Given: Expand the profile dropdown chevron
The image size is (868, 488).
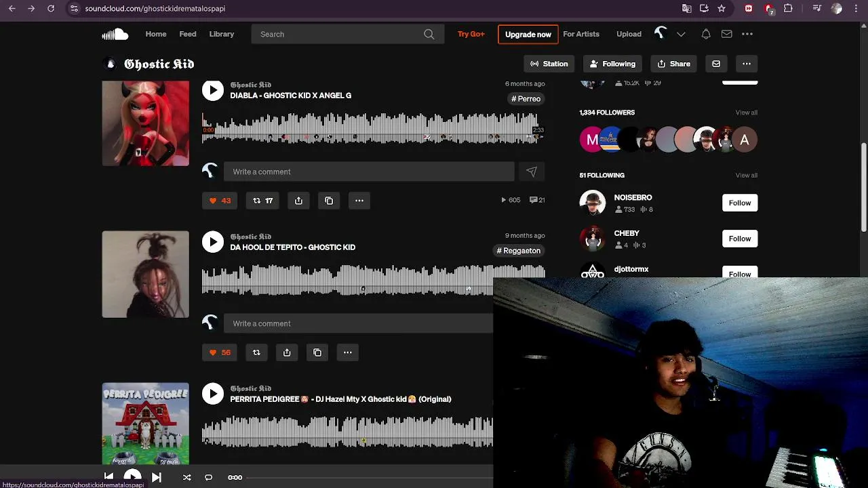Looking at the screenshot, I should coord(681,34).
